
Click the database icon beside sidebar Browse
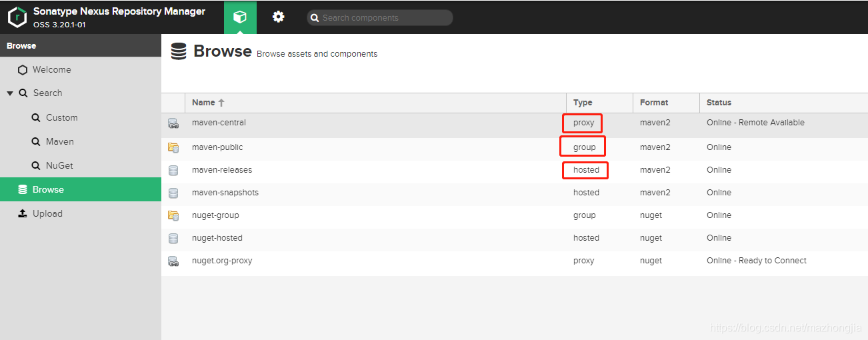[23, 190]
